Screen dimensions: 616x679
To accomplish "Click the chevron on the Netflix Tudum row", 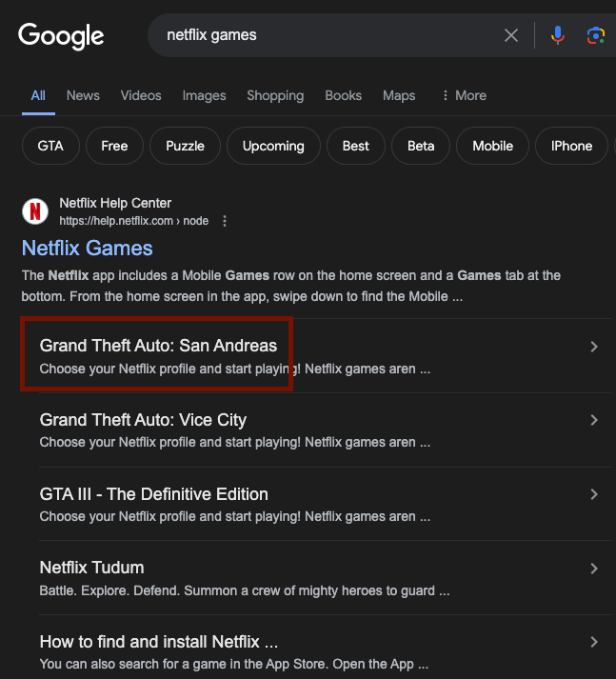I will 594,569.
